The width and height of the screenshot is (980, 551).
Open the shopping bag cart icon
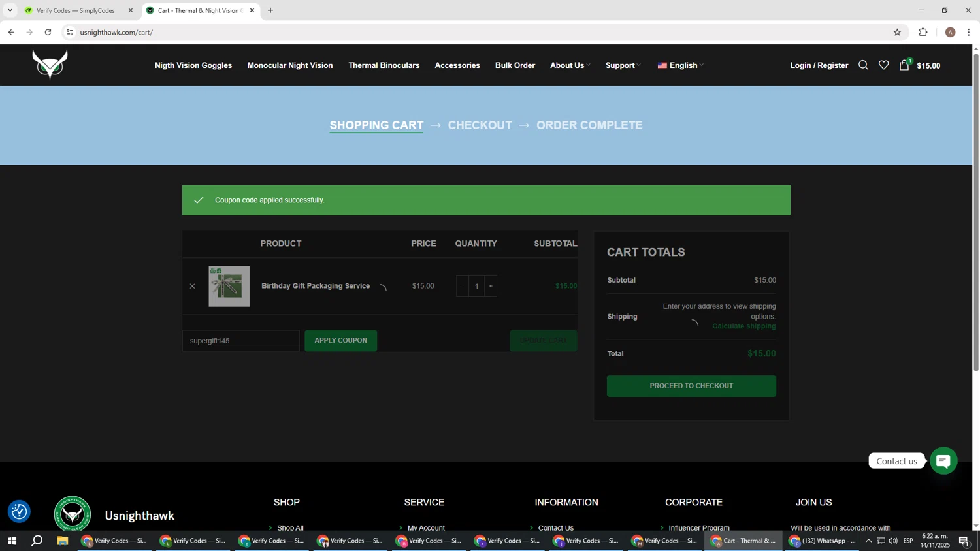coord(904,65)
